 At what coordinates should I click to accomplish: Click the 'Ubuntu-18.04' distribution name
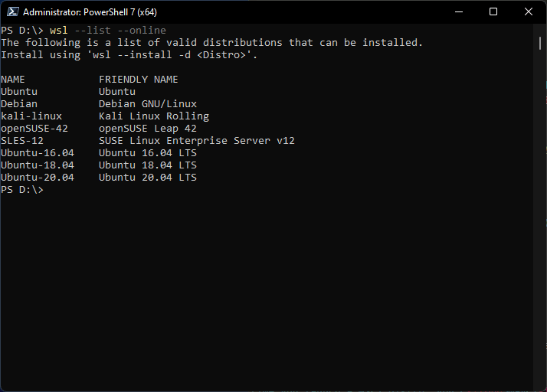tap(38, 165)
